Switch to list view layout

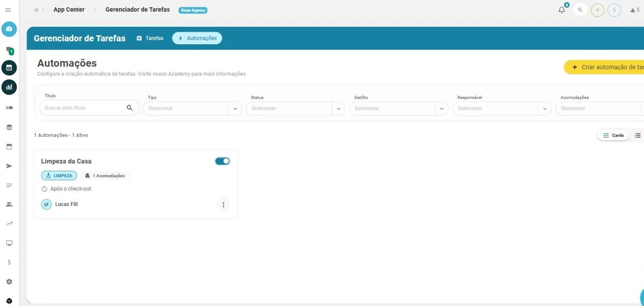point(638,135)
